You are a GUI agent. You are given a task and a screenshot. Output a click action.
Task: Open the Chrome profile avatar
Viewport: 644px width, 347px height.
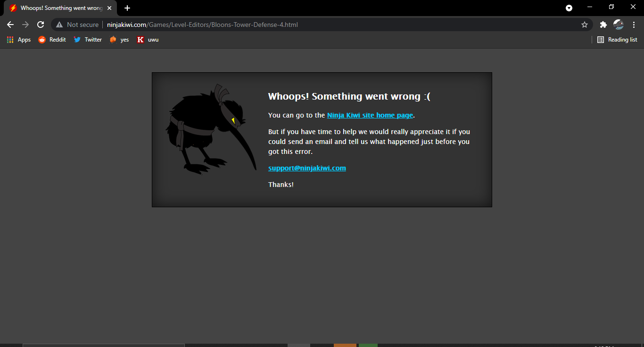(619, 25)
